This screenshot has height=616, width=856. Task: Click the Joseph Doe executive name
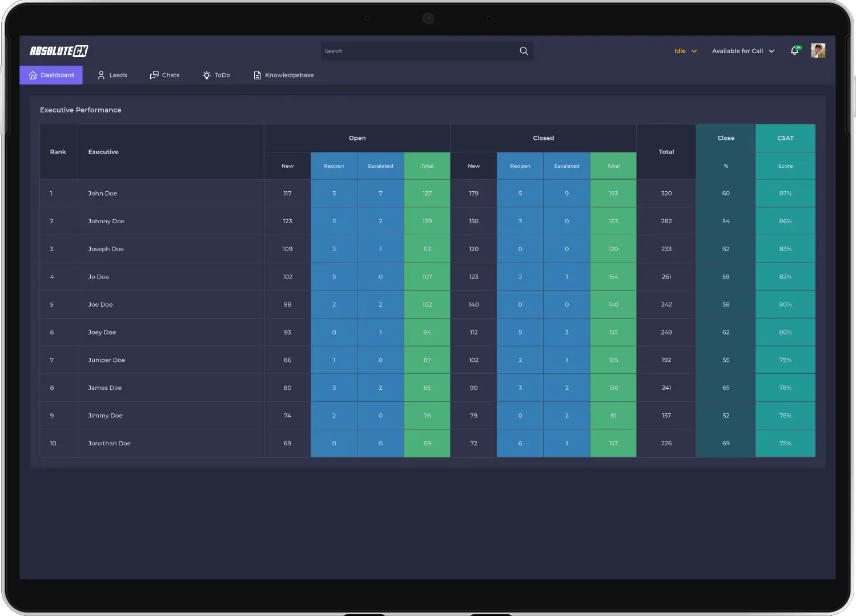click(106, 249)
